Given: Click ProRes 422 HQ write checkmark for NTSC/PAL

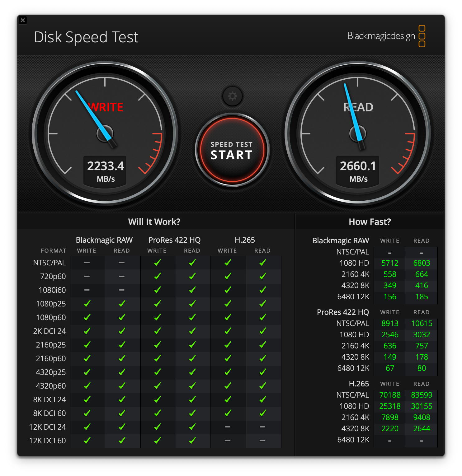Looking at the screenshot, I should click(157, 263).
